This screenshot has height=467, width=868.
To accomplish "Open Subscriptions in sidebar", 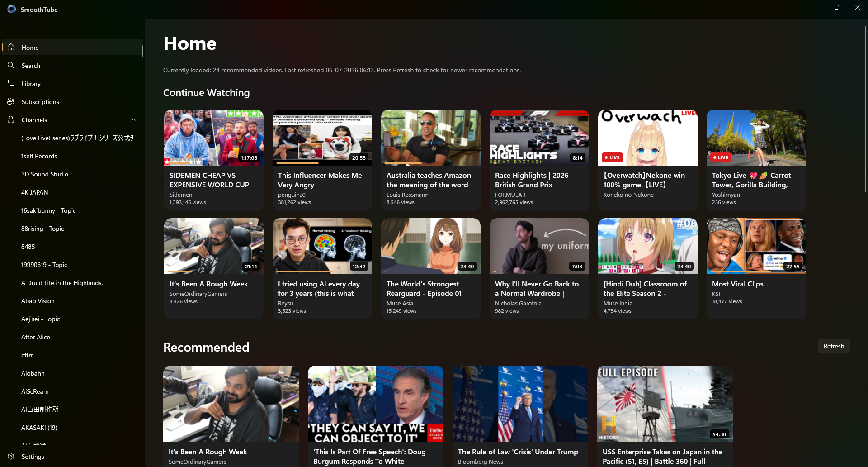I will [x=72, y=101].
